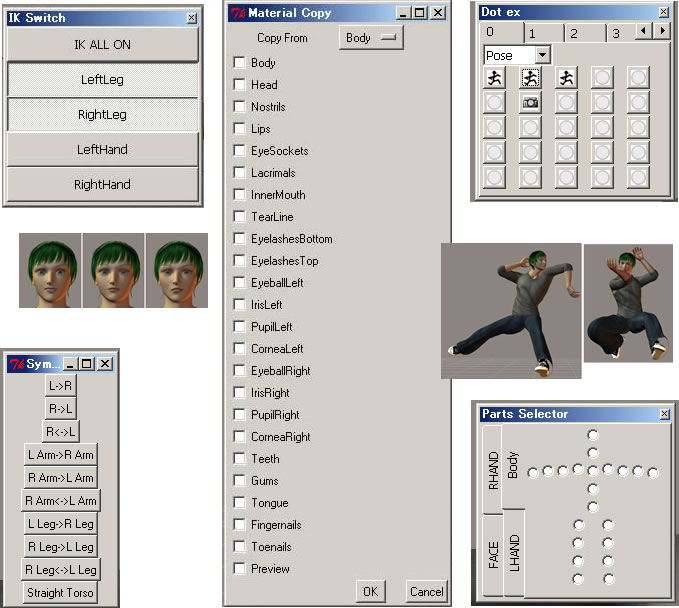Check the Lips material checkbox

239,128
